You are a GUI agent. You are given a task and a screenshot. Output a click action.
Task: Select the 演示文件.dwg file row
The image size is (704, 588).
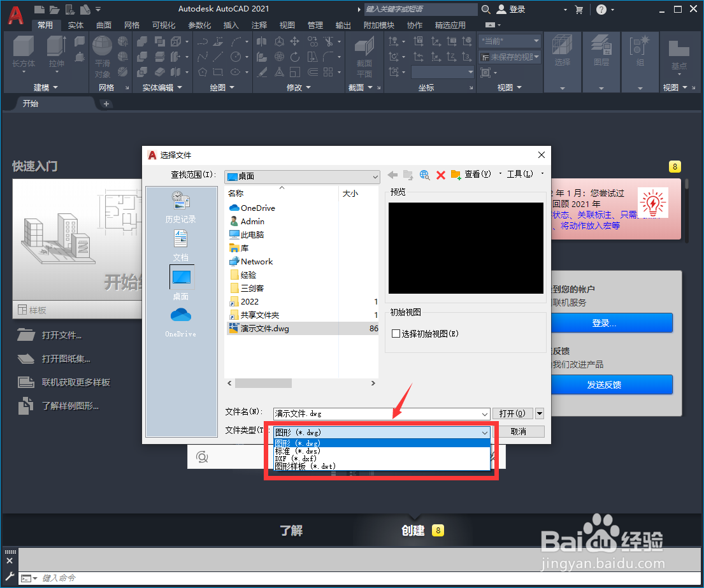303,329
